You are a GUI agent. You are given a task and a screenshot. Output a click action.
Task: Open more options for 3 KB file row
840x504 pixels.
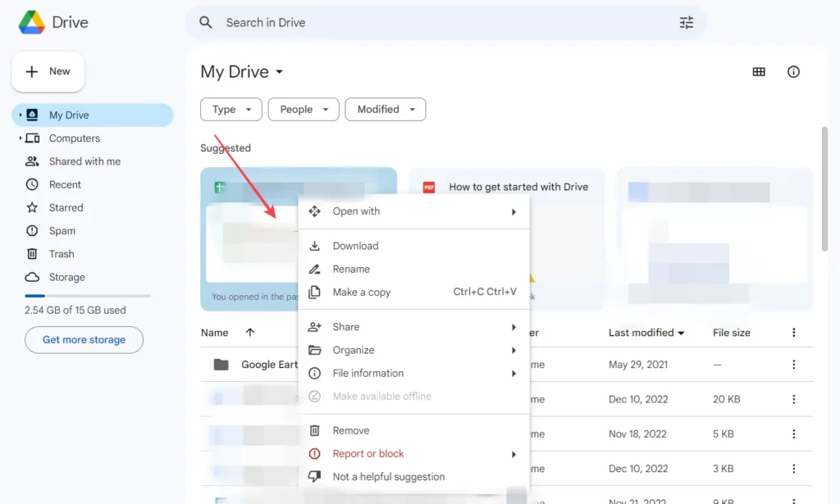click(x=793, y=469)
